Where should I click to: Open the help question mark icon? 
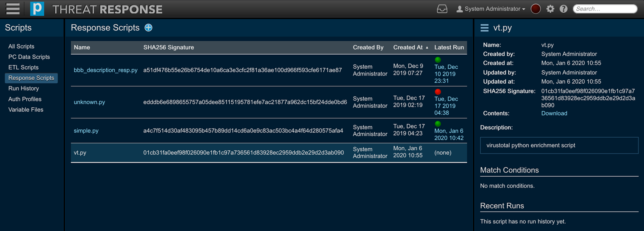563,9
